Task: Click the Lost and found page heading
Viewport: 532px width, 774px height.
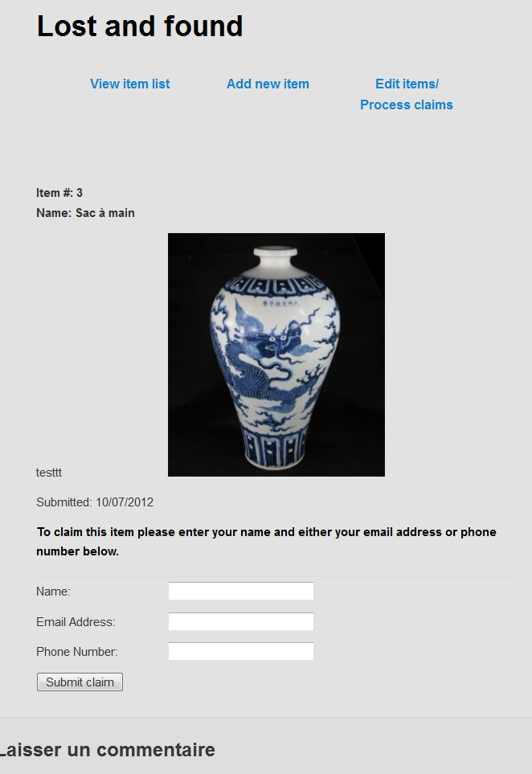Action: [140, 27]
